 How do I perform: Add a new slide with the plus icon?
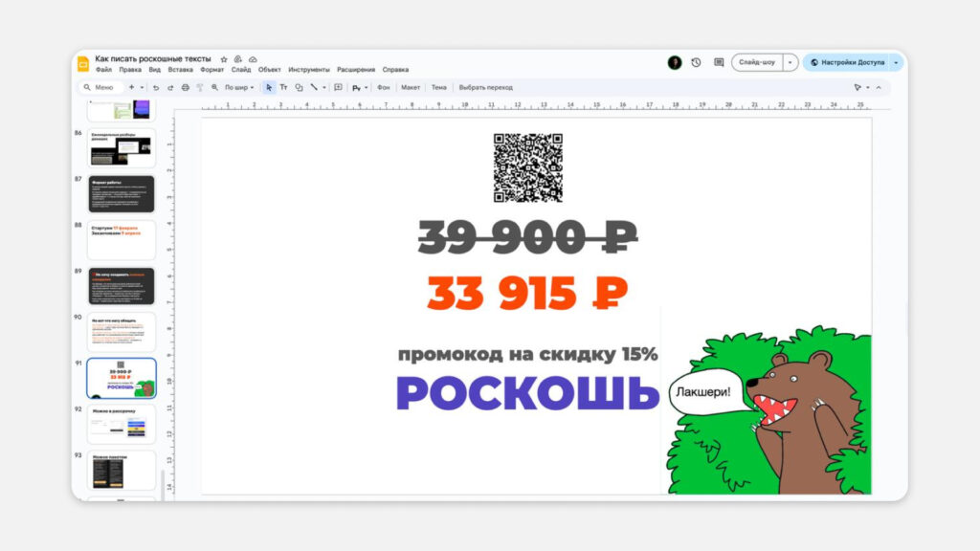tap(131, 87)
